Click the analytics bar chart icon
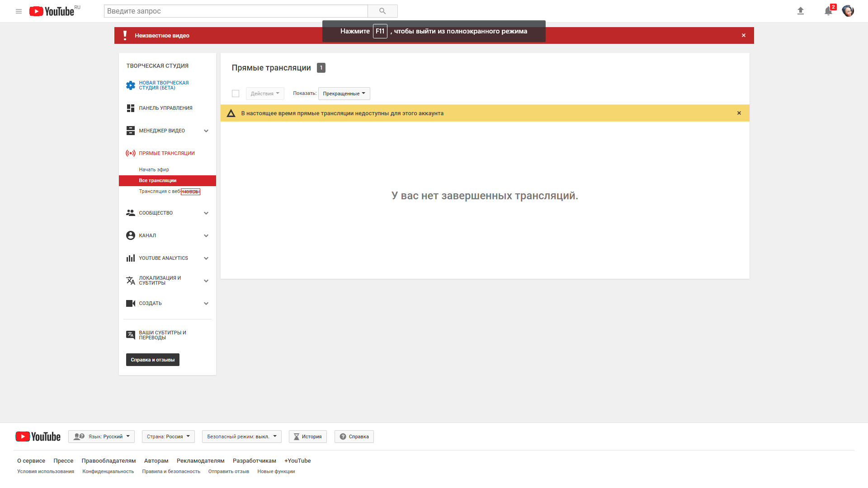Viewport: 868px width, 488px height. [x=131, y=258]
